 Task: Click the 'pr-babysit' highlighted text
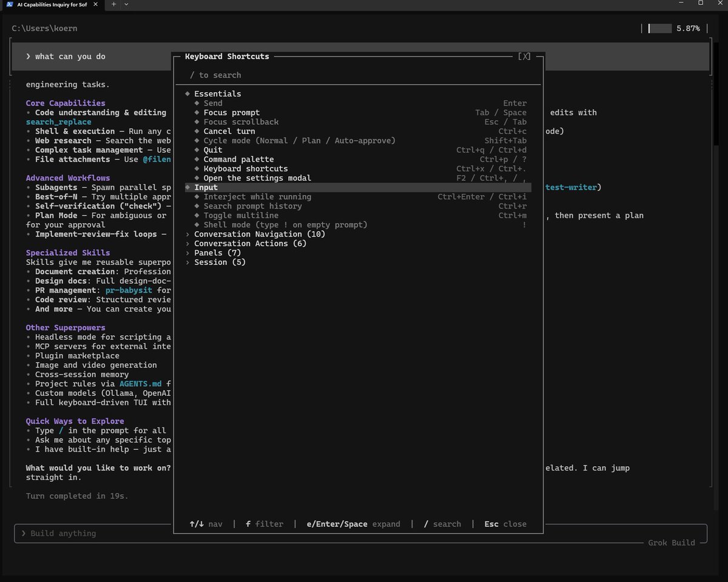[129, 290]
